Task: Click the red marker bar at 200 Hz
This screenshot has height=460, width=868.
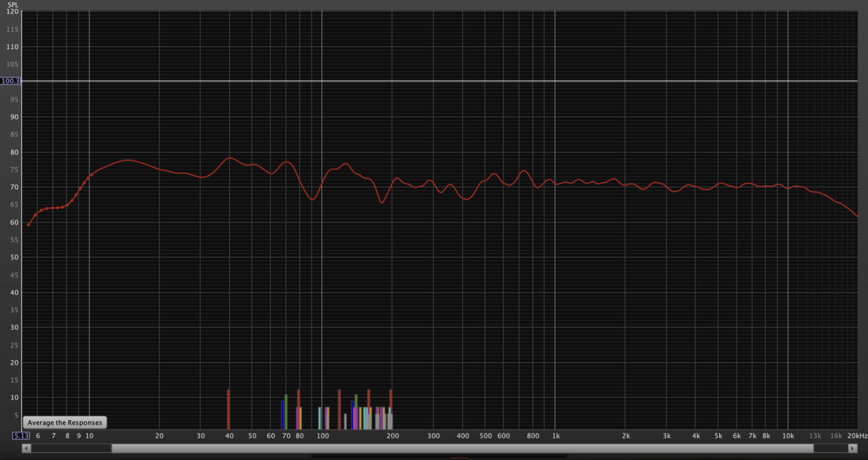Action: 391,398
